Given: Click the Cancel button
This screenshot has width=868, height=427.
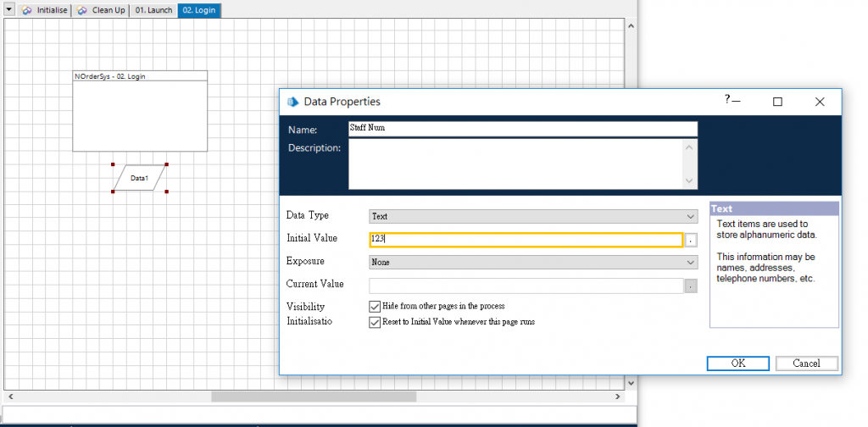Looking at the screenshot, I should (x=807, y=363).
